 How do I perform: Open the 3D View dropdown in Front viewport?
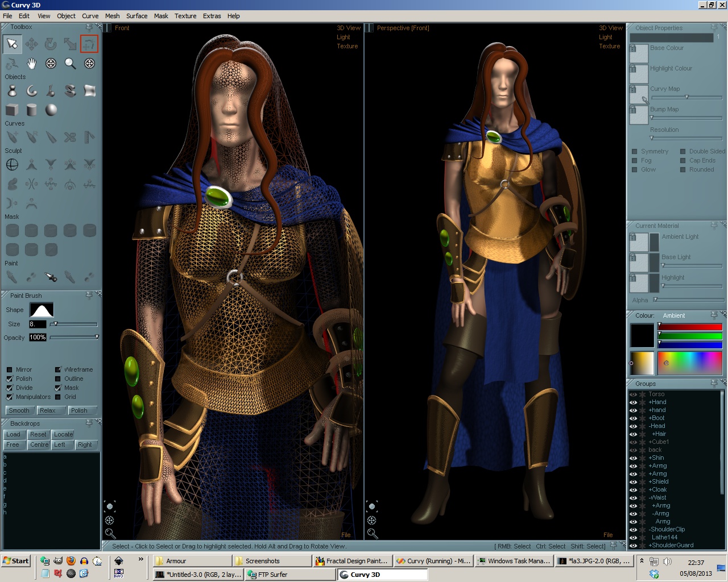[348, 28]
